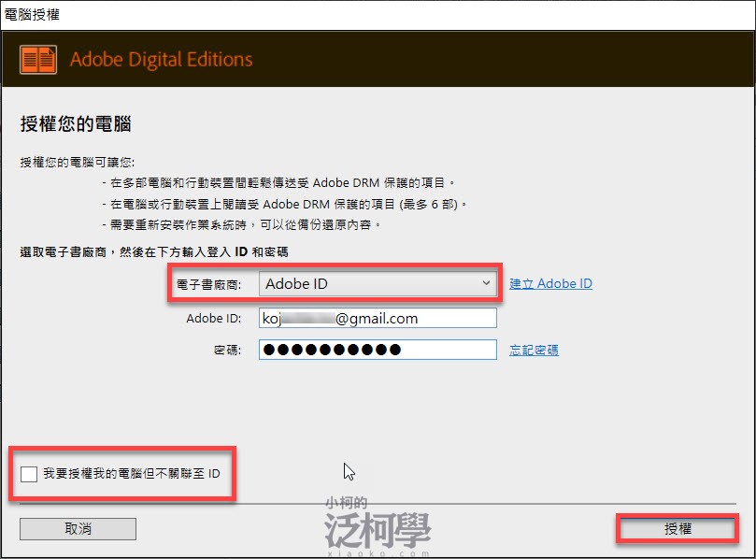The height and width of the screenshot is (559, 756).
Task: Click the 選取電子書廠商 instruction line
Action: point(154,251)
